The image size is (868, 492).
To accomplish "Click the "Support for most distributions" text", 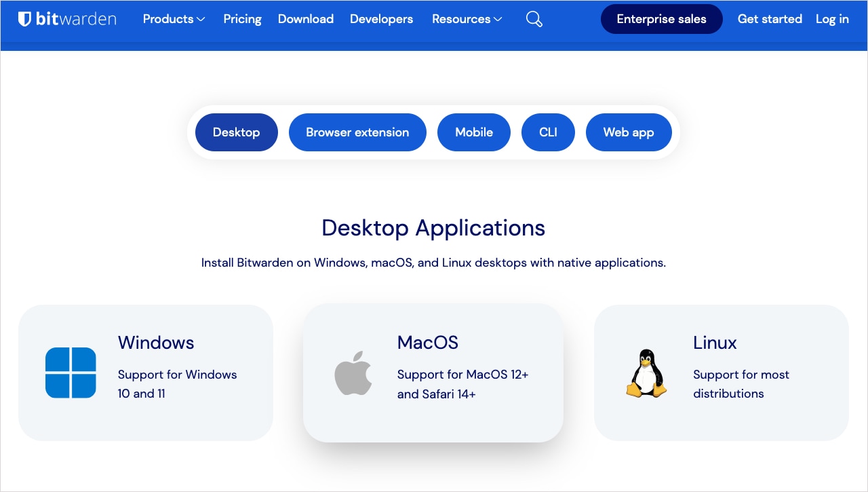I will 741,384.
